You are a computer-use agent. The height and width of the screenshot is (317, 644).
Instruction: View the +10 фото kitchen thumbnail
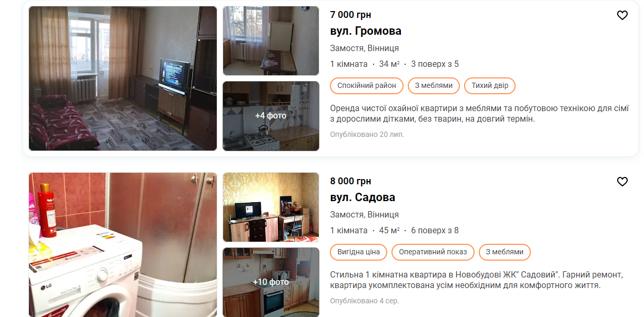click(271, 282)
